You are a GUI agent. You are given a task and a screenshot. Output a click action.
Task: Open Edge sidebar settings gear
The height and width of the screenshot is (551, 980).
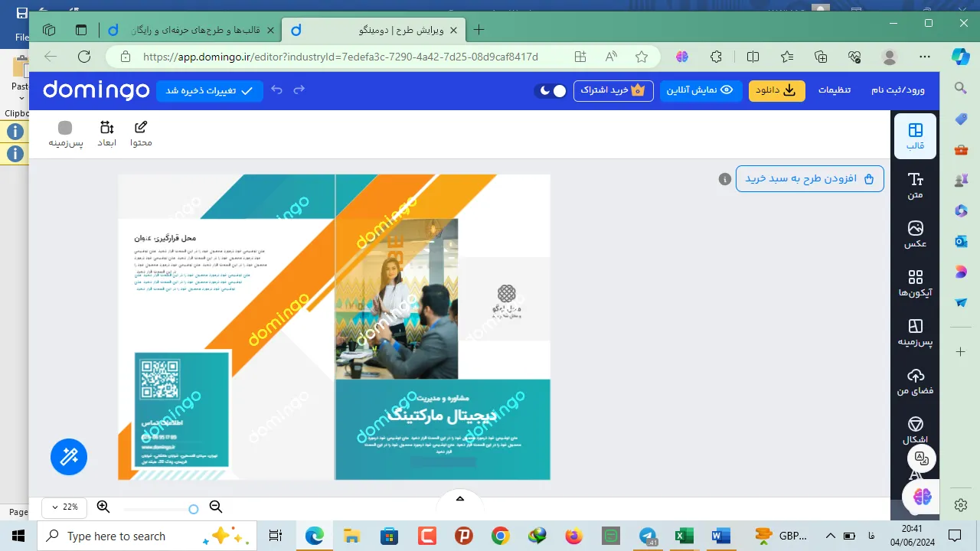pyautogui.click(x=961, y=506)
